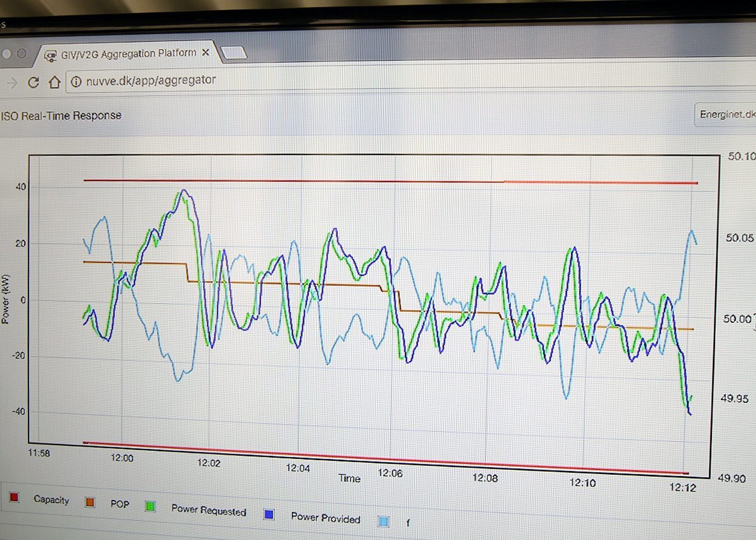The image size is (756, 540).
Task: Click the forward navigation arrow
Action: [13, 83]
